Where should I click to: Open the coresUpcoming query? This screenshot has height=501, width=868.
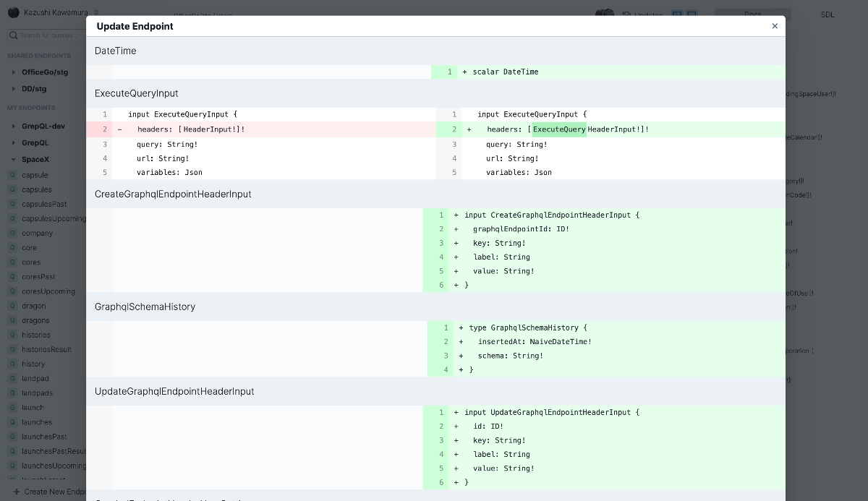tap(48, 291)
